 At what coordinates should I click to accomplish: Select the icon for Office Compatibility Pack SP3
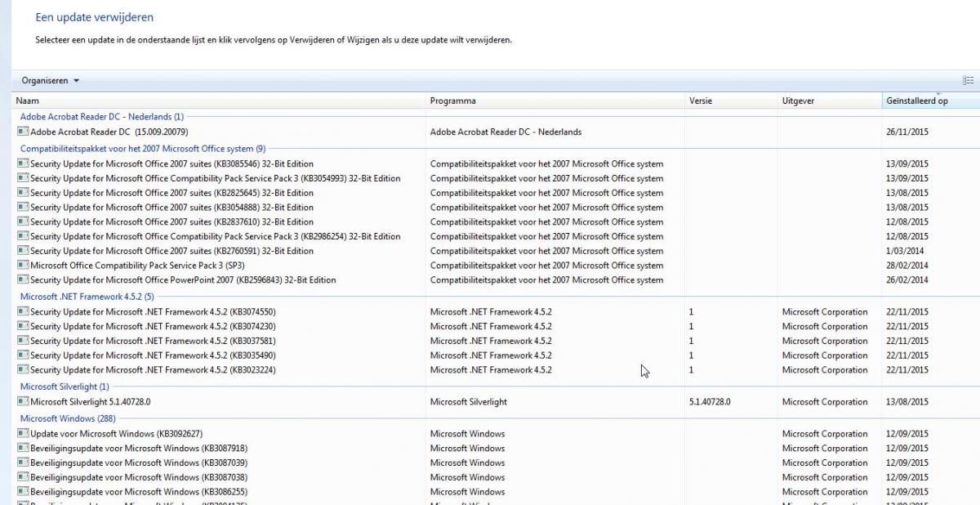click(23, 266)
